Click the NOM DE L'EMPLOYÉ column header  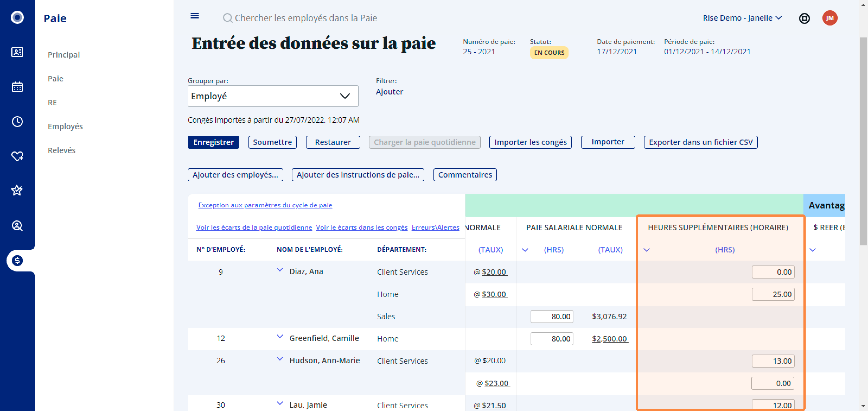pyautogui.click(x=309, y=249)
